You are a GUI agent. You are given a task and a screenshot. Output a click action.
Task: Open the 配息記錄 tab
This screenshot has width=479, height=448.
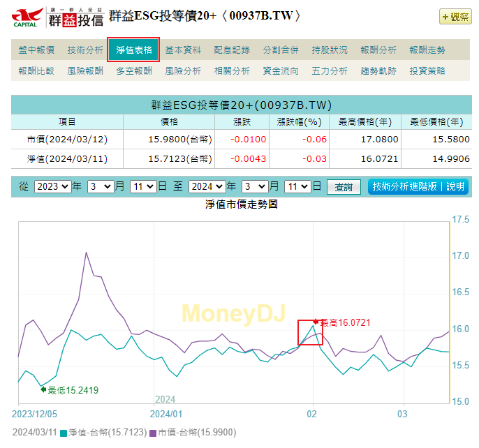pos(232,50)
